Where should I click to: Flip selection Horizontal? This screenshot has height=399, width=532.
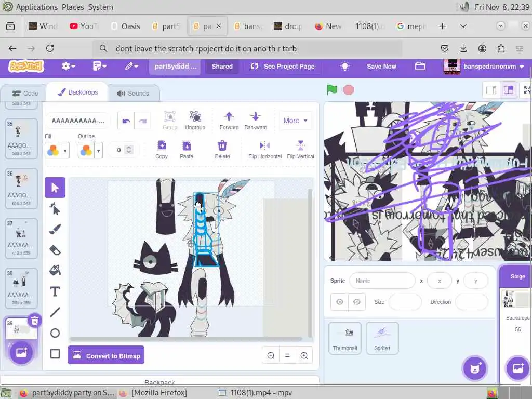[x=265, y=150]
